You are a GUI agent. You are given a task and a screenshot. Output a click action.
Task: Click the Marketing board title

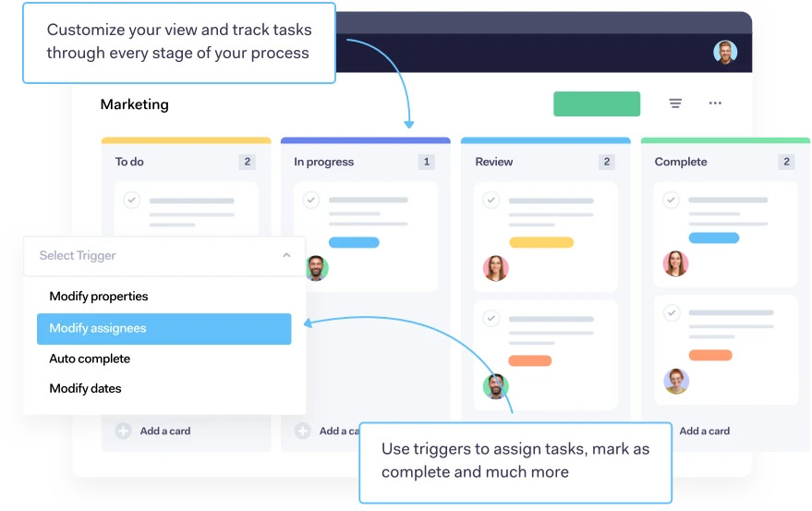(134, 104)
